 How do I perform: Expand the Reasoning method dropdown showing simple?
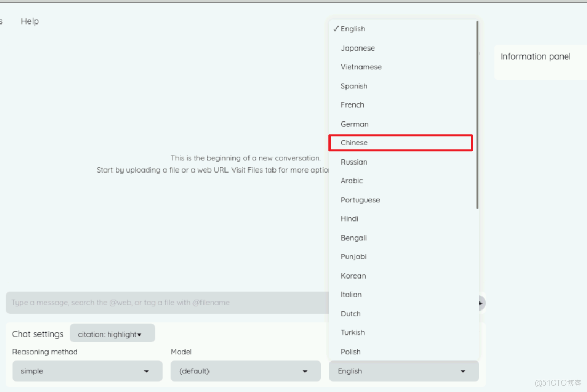click(x=87, y=371)
